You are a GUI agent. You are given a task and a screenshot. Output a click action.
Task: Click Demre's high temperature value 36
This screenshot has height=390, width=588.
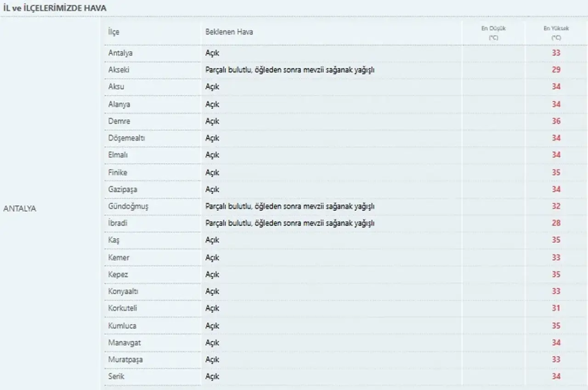556,121
